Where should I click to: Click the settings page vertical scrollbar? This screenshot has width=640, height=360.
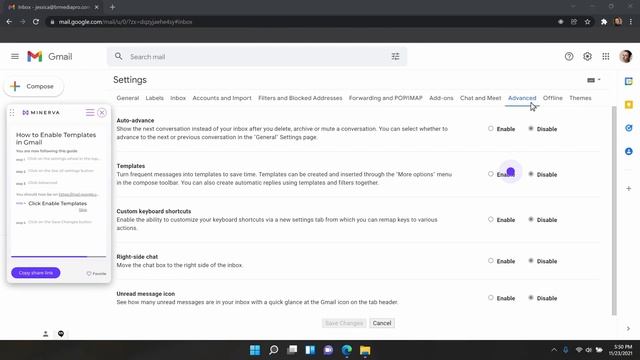614,210
